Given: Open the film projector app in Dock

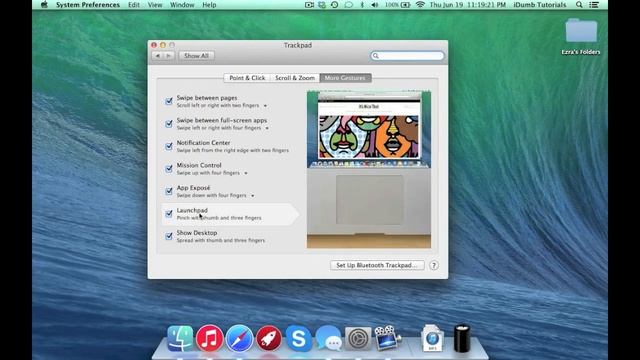Looking at the screenshot, I should [387, 338].
